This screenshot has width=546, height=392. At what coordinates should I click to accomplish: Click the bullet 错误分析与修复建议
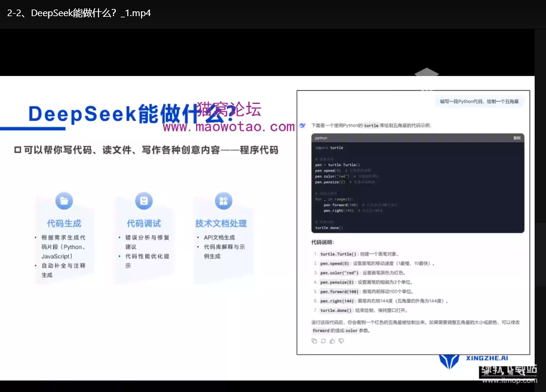[144, 242]
